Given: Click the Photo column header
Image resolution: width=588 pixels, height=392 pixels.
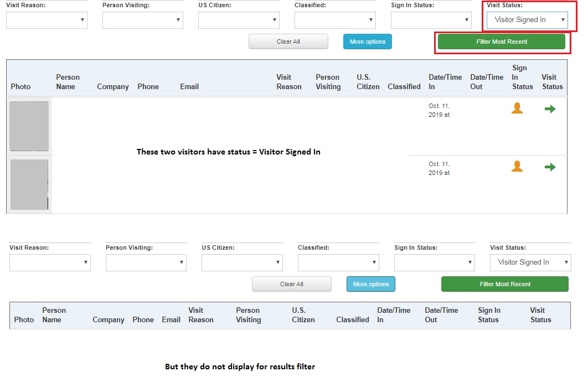Looking at the screenshot, I should point(20,86).
